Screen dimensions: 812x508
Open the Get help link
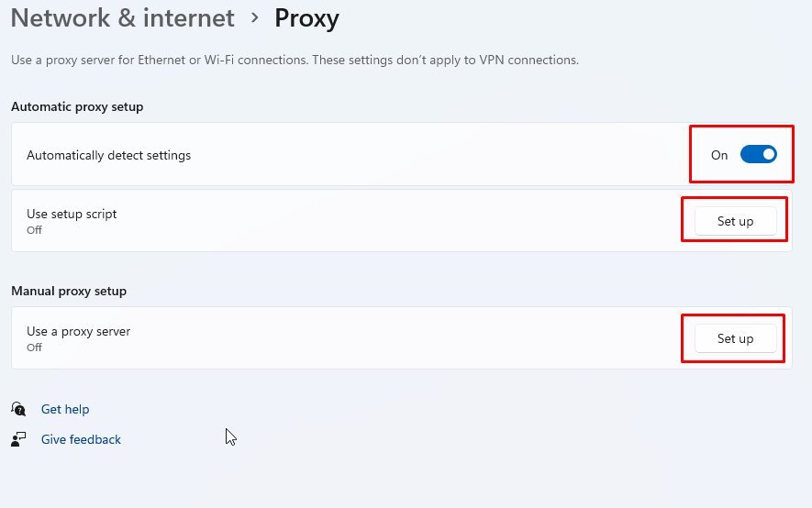[x=65, y=409]
